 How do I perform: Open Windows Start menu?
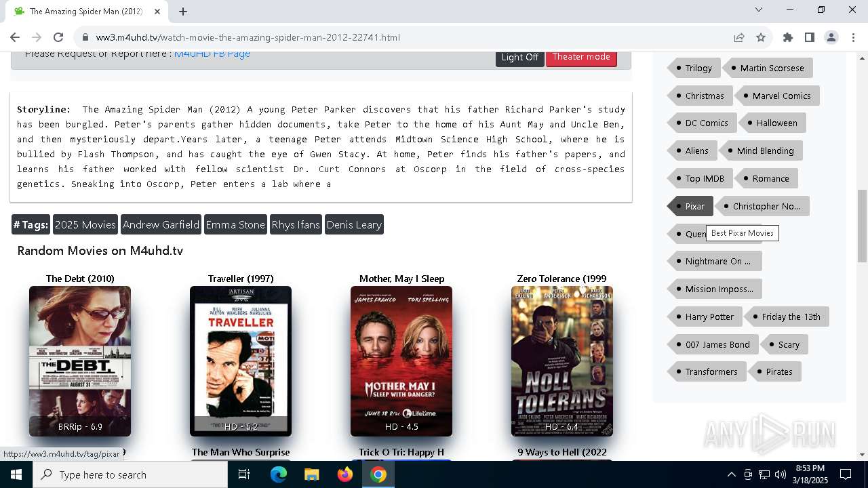click(16, 474)
